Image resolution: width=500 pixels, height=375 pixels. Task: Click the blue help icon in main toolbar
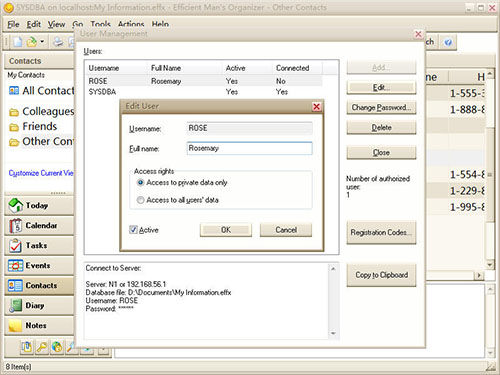coord(448,42)
